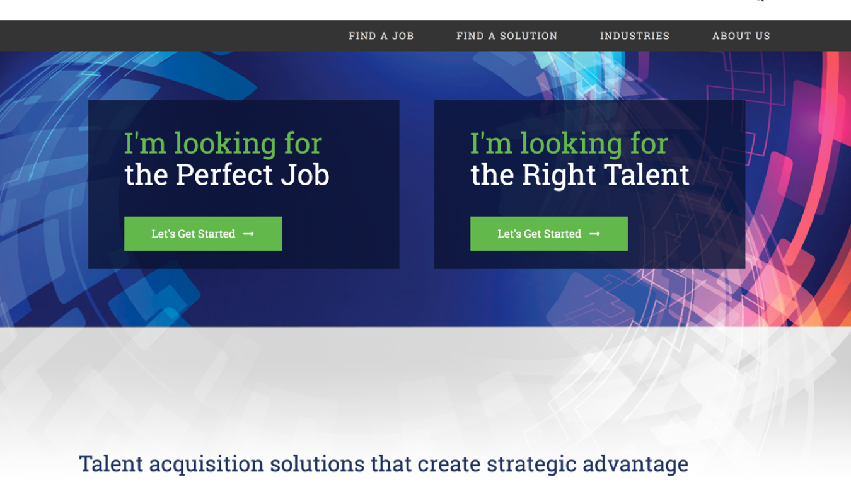Screen dimensions: 851x504
Task: Open the ABOUT US menu
Action: [741, 36]
